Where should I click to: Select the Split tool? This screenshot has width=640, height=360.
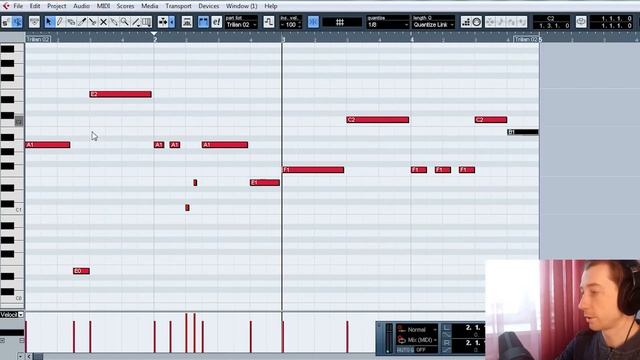92,22
